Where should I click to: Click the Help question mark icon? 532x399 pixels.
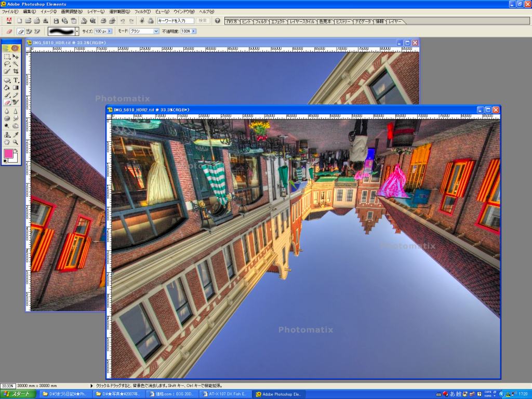217,21
